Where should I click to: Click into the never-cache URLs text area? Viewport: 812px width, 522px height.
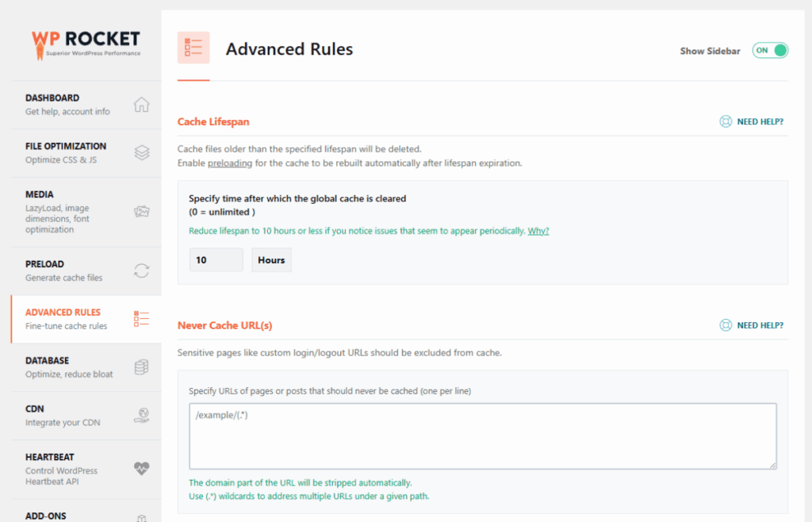point(482,436)
